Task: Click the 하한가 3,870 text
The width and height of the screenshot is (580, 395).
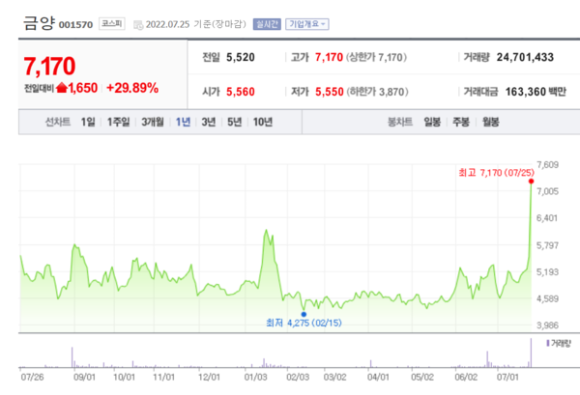Action: [377, 92]
